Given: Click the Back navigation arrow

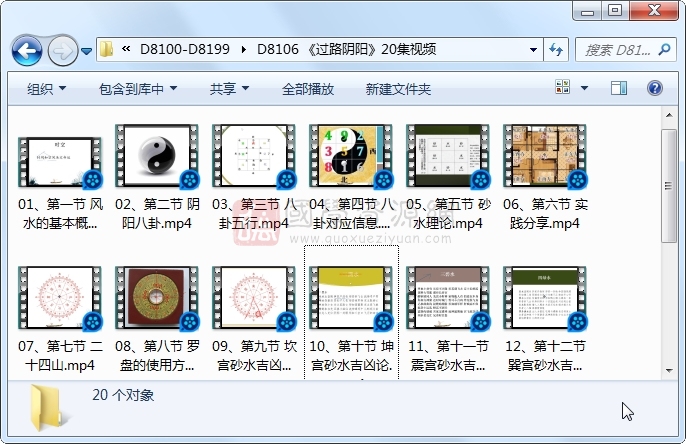Looking at the screenshot, I should coord(27,49).
